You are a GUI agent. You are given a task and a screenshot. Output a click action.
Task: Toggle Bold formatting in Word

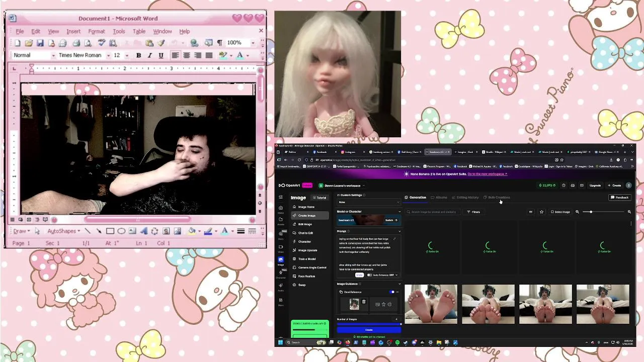pos(138,55)
